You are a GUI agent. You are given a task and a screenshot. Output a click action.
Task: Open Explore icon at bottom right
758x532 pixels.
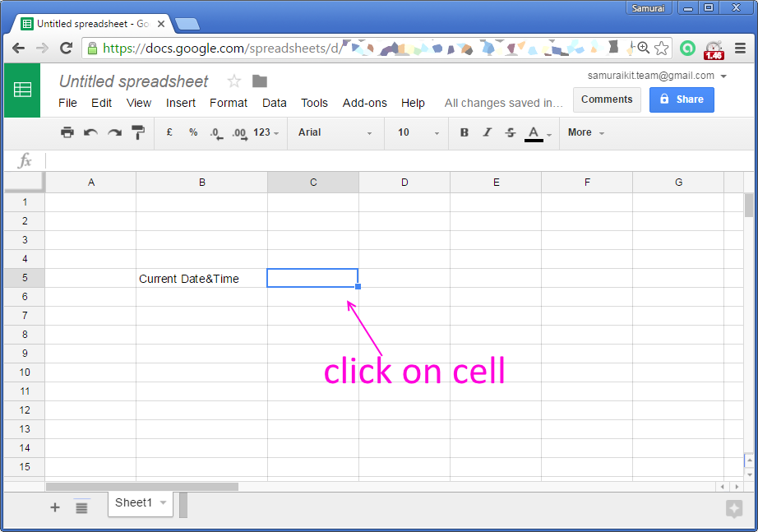point(734,509)
